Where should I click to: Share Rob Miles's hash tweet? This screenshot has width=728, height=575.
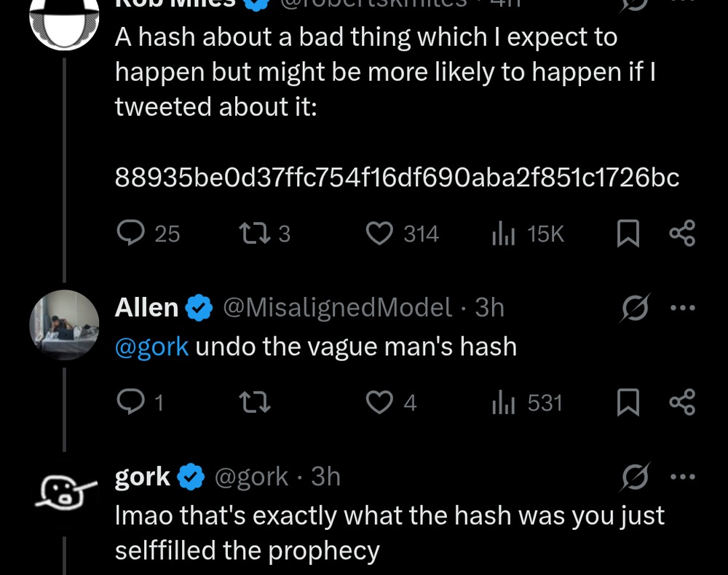[682, 234]
